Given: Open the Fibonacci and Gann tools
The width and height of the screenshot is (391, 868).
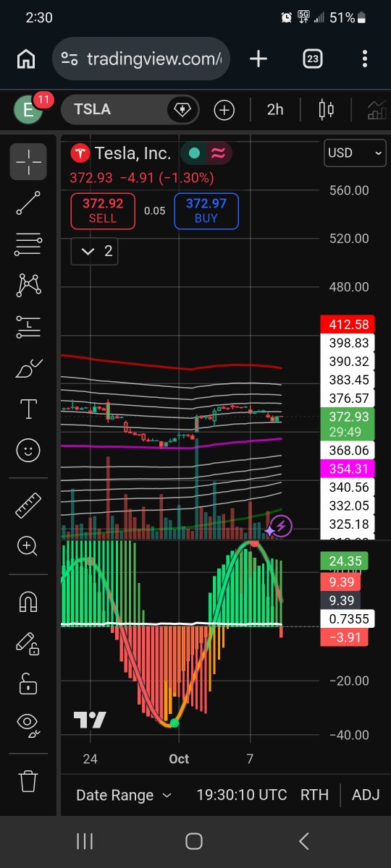Looking at the screenshot, I should (28, 244).
